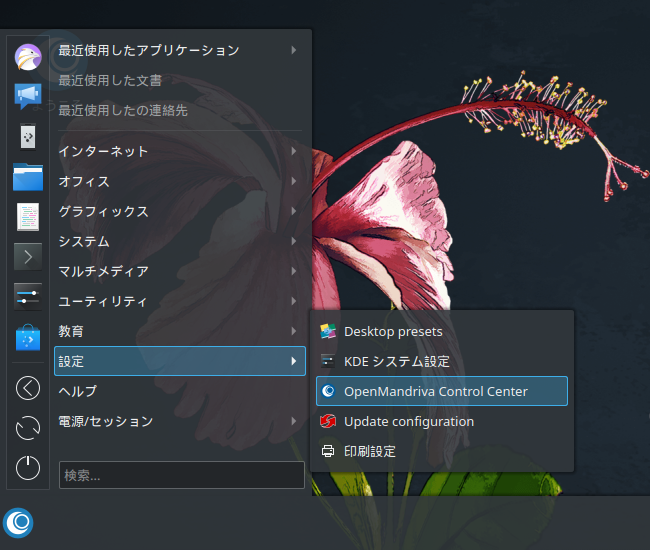The width and height of the screenshot is (650, 550).
Task: Launch the welcome megaphone app icon
Action: coord(28,96)
